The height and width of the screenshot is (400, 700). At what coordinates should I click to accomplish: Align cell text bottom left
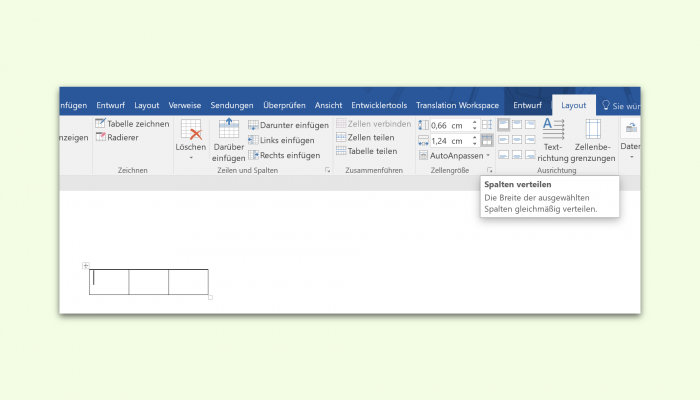tap(503, 155)
